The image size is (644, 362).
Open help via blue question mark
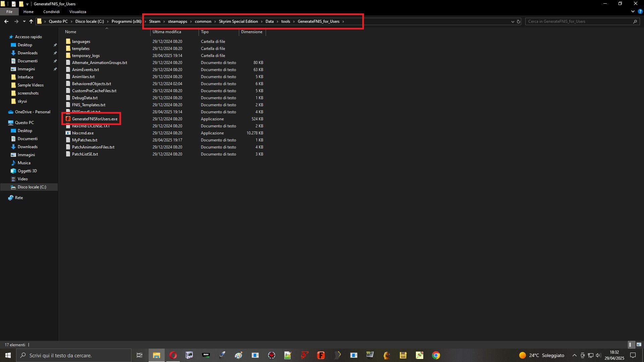click(x=640, y=11)
